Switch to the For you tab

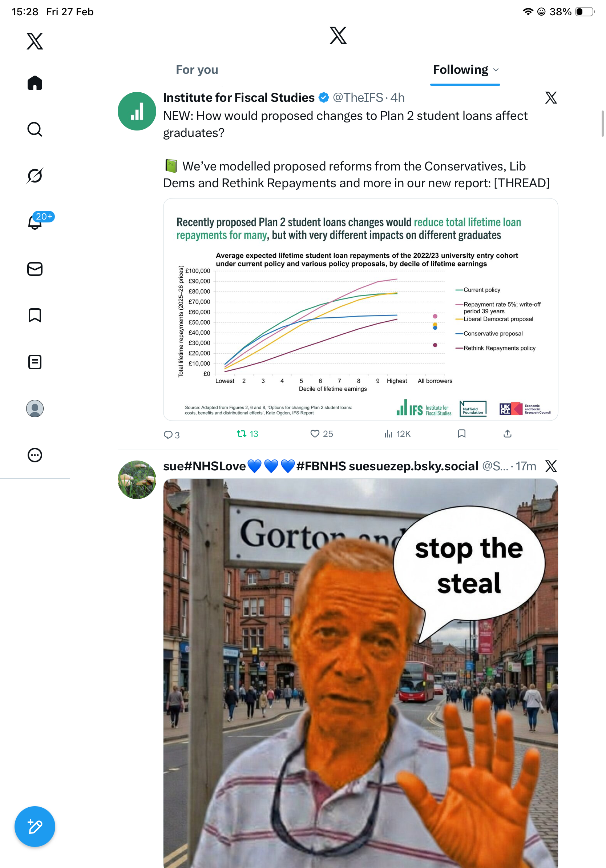(197, 69)
